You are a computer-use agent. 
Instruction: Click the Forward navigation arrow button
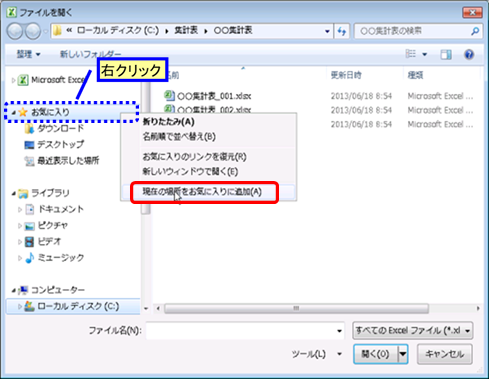(x=33, y=31)
